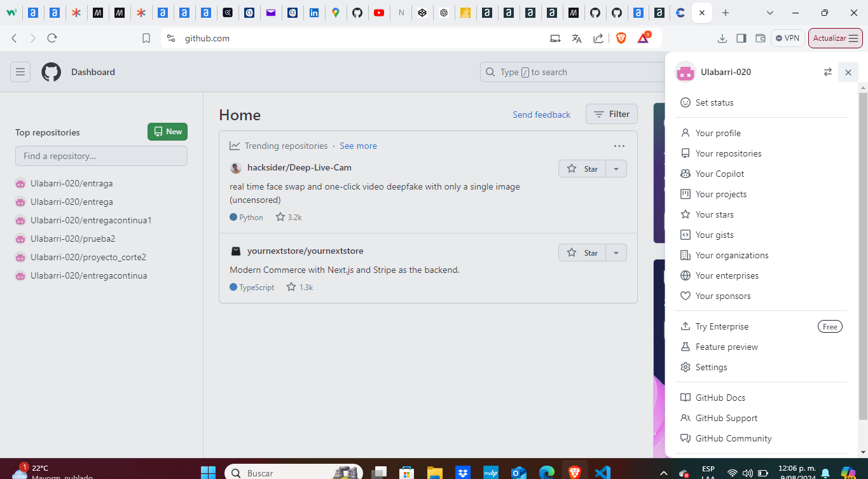Open hacksider/Deep-Live-Cam repository
The image size is (868, 479).
(x=300, y=167)
